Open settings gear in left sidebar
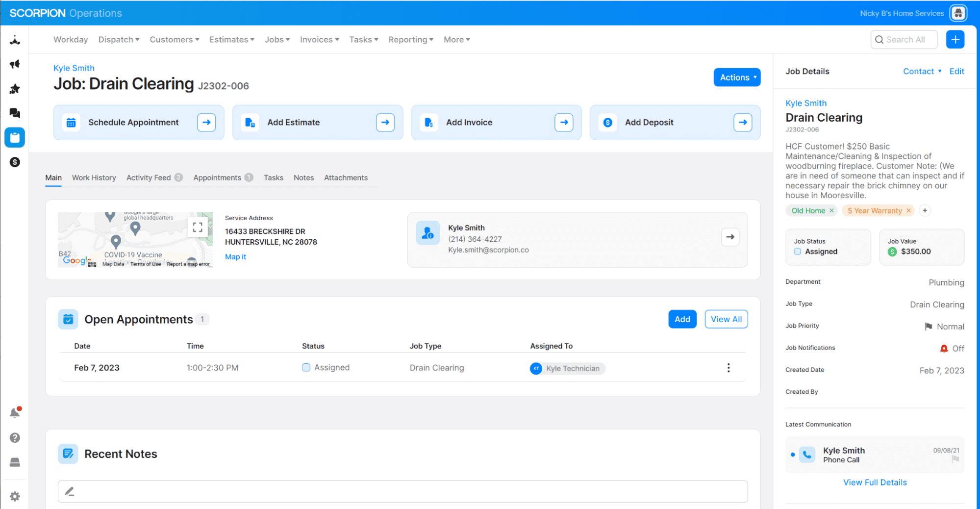 [15, 496]
